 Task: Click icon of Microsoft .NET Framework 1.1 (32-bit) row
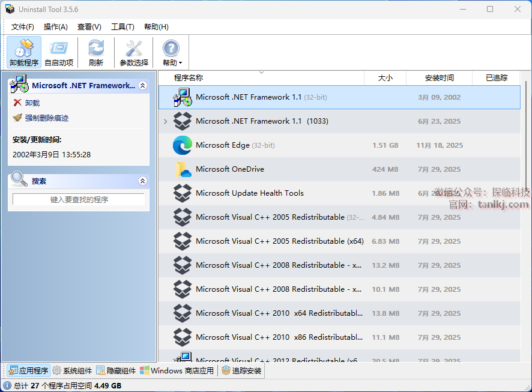coord(183,97)
